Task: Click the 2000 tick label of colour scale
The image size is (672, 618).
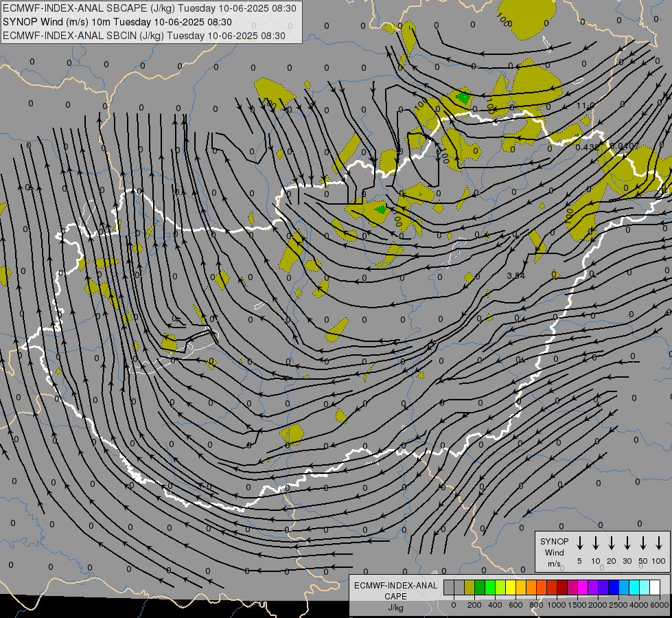Action: click(x=598, y=605)
